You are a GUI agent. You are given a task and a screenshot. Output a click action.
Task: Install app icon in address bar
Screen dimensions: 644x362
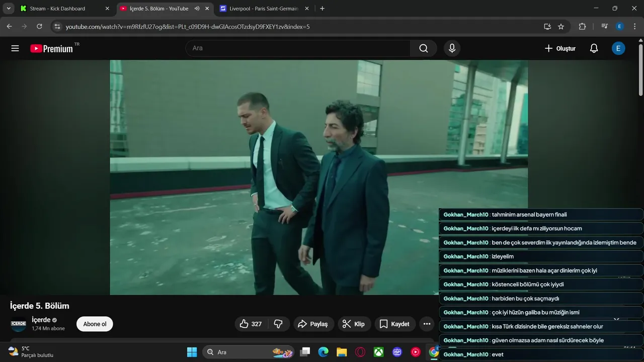coord(547,26)
